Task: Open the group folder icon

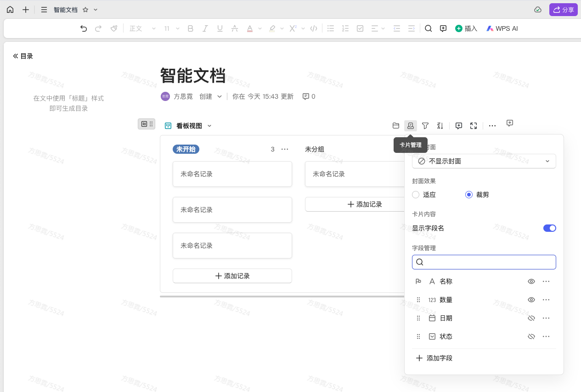Action: [396, 126]
